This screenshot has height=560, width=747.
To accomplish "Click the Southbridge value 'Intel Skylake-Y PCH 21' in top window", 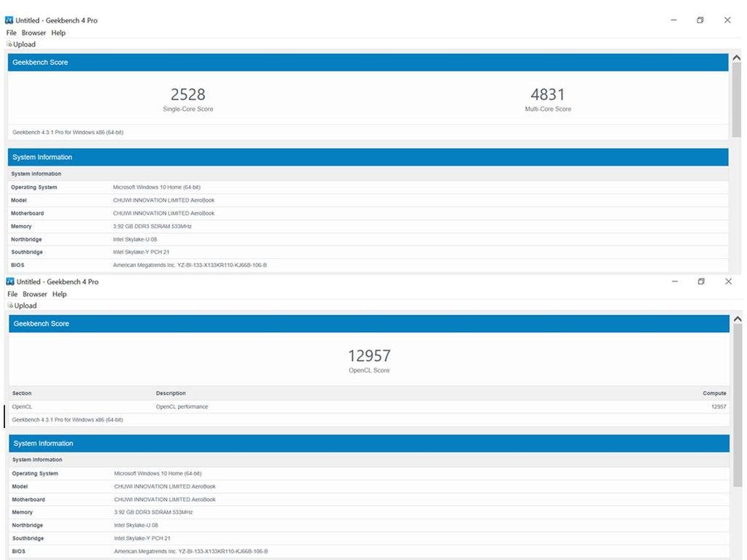I will coord(141,252).
